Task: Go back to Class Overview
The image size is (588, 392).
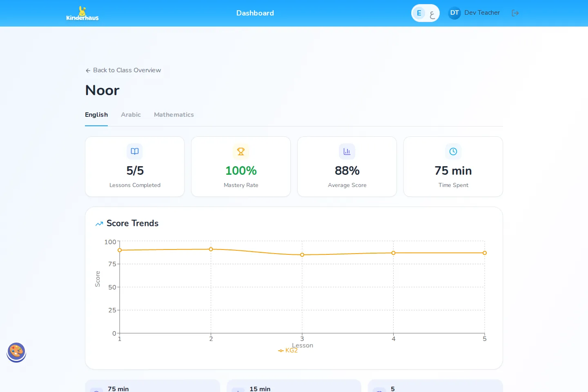Action: pyautogui.click(x=123, y=70)
